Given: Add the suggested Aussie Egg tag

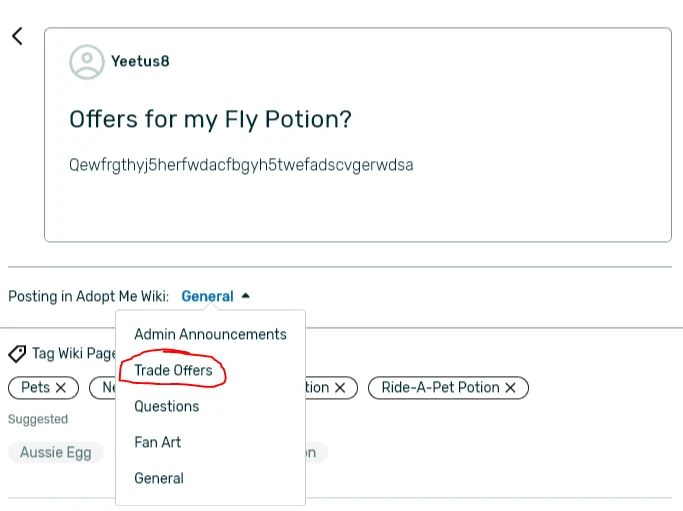Looking at the screenshot, I should click(x=56, y=452).
